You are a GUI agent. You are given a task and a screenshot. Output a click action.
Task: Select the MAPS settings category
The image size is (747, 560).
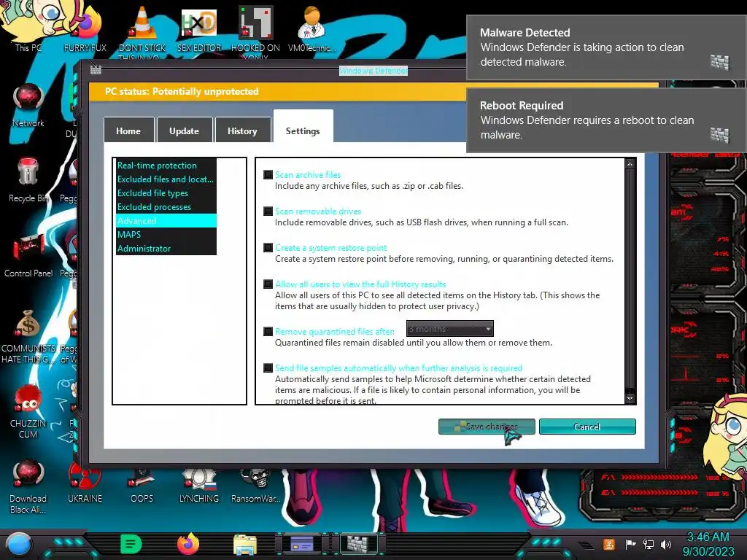[x=166, y=234]
